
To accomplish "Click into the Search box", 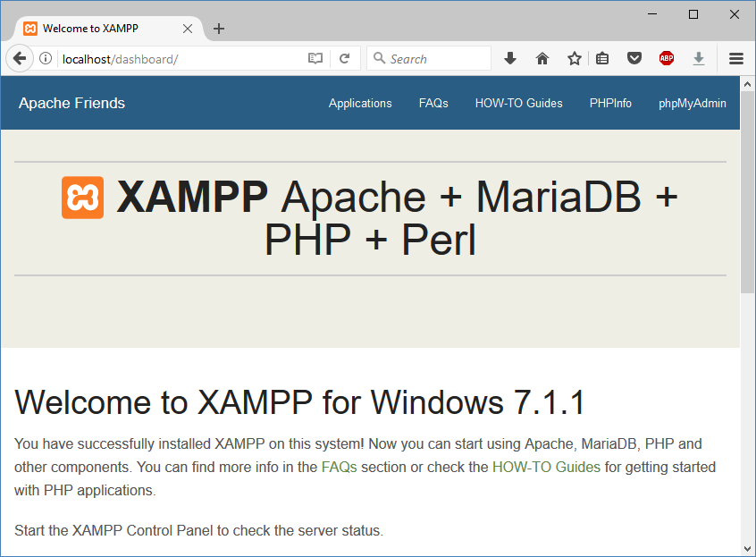I will click(429, 59).
